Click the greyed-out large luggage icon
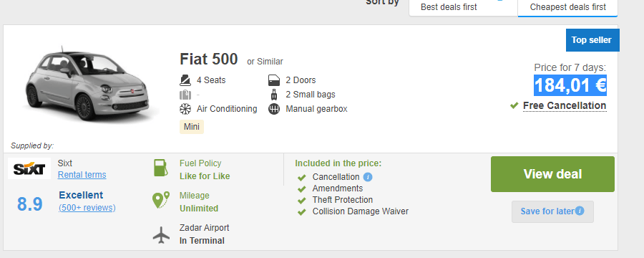 click(x=185, y=95)
